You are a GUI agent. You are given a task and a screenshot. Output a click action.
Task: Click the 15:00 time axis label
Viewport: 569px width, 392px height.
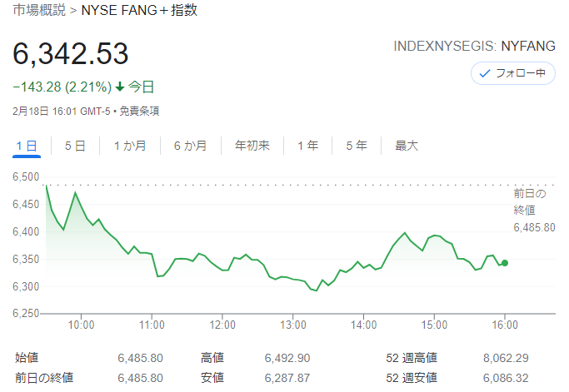434,325
